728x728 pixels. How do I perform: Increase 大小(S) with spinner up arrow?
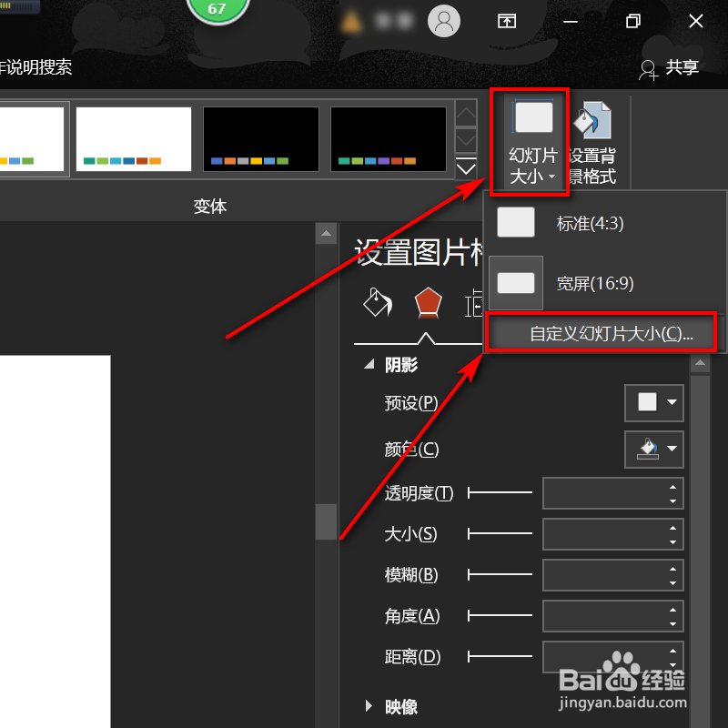point(672,527)
